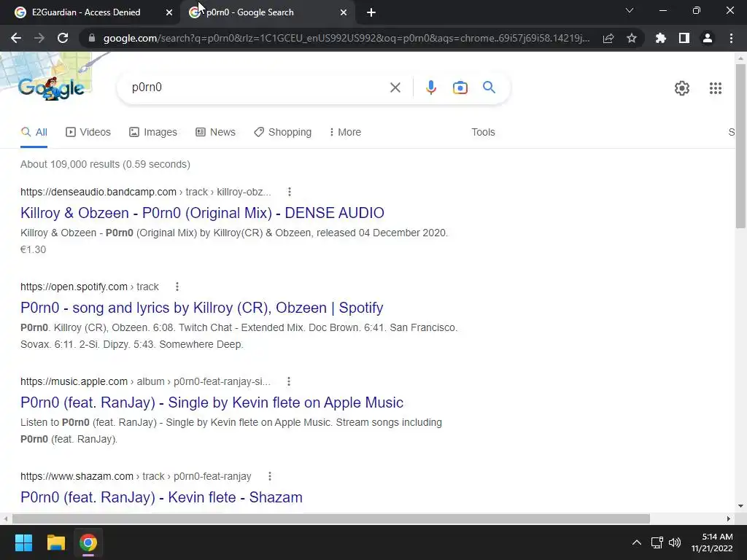Select the All results filter
The height and width of the screenshot is (560, 747).
click(34, 133)
